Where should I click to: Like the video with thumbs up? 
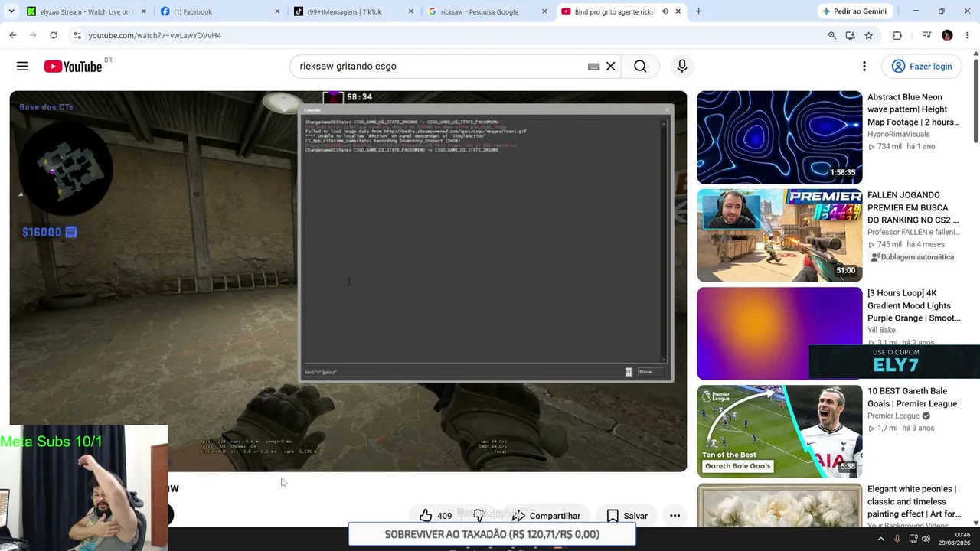(435, 516)
